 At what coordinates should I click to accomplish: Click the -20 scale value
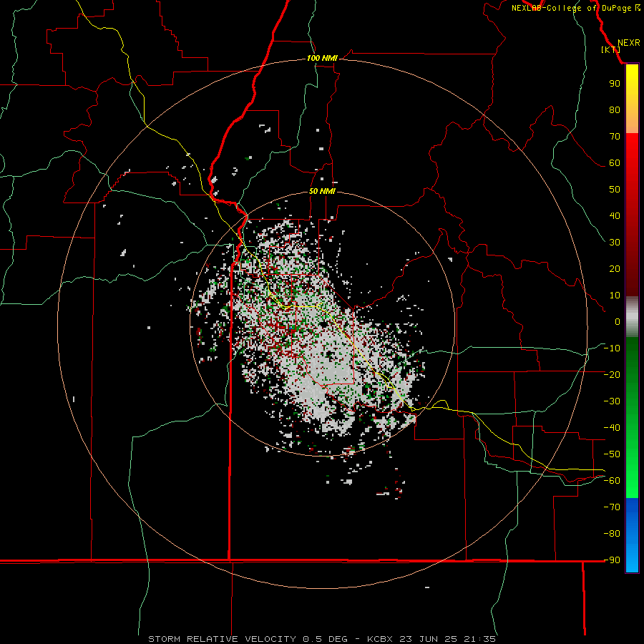(612, 375)
